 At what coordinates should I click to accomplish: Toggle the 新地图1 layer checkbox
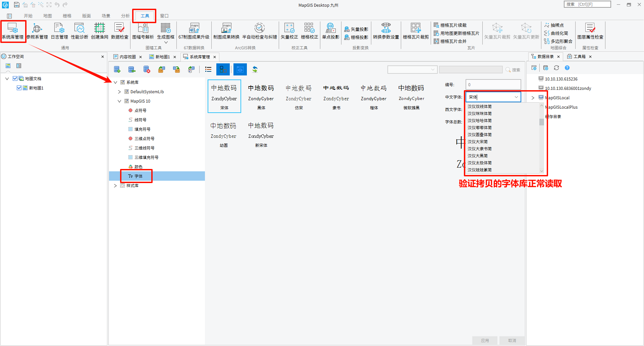pyautogui.click(x=19, y=88)
